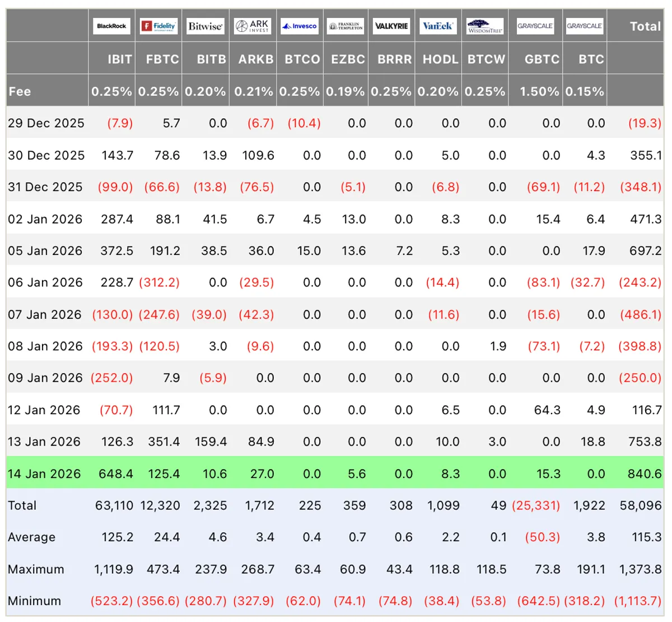The image size is (672, 622).
Task: Click the Valkyrie logo
Action: tap(391, 26)
